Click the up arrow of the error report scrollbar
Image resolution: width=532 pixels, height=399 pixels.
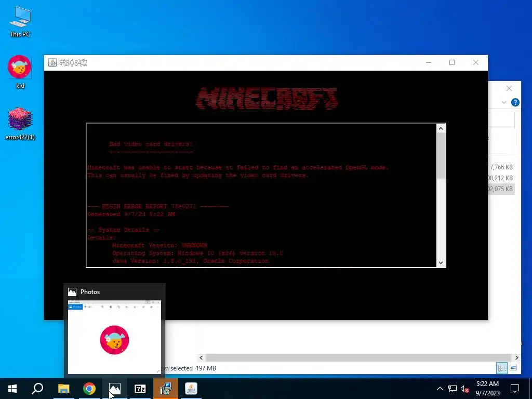pyautogui.click(x=441, y=128)
